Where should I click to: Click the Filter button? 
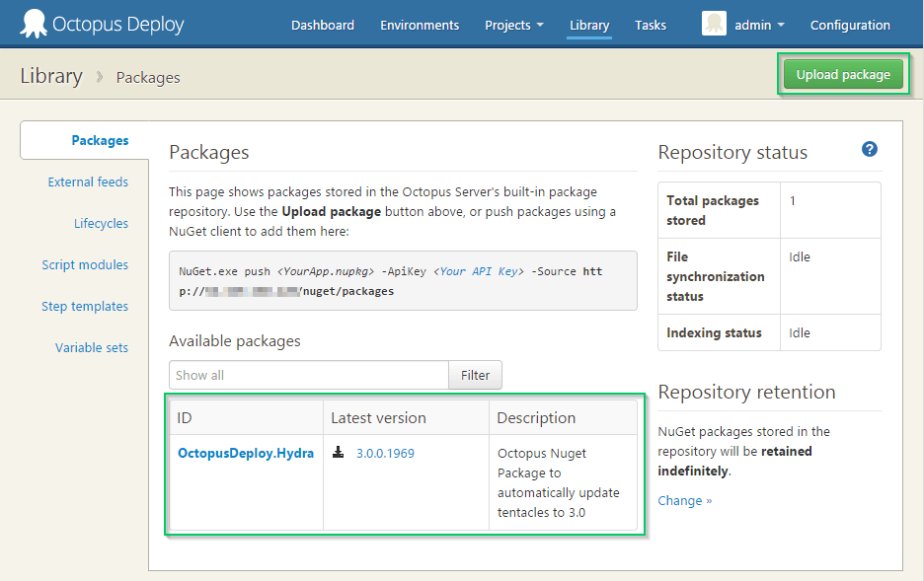click(475, 375)
